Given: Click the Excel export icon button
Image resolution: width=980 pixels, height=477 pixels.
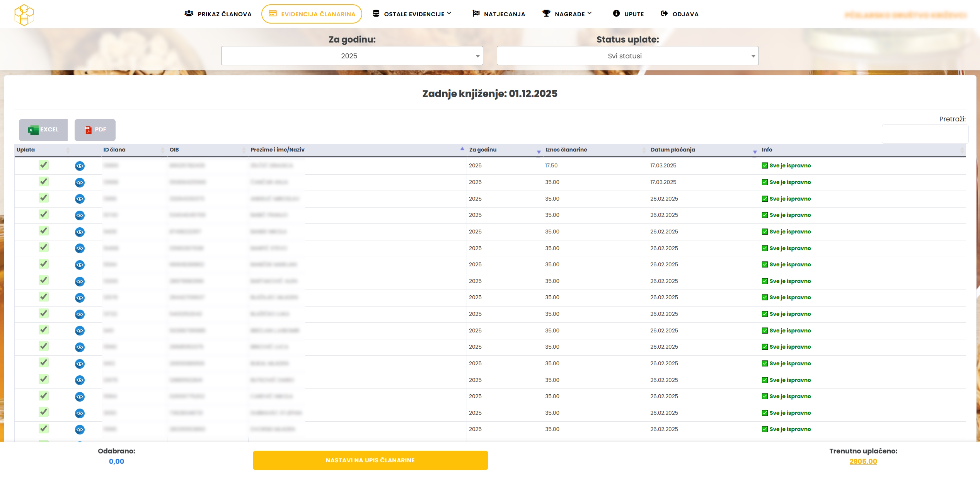Looking at the screenshot, I should point(43,130).
